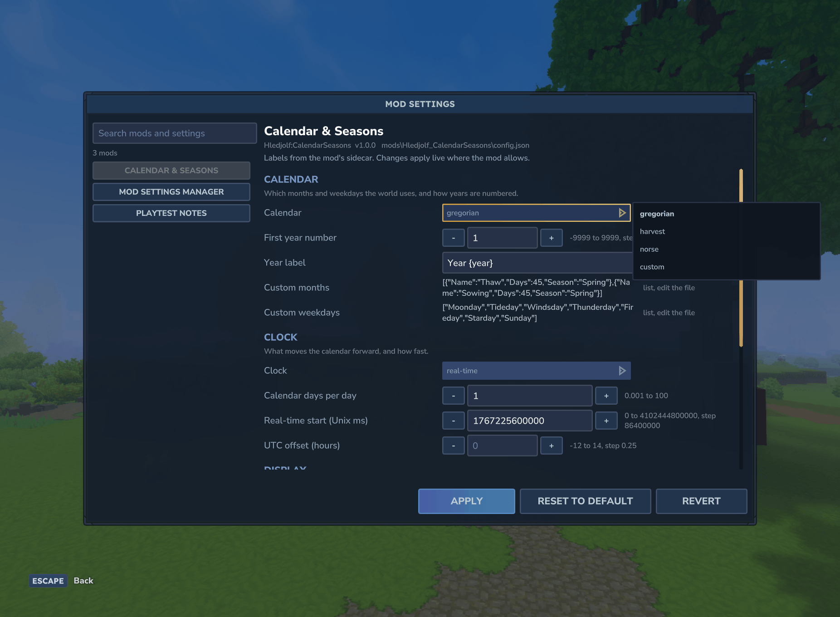Open the Clock real-time dropdown
The image size is (840, 617).
coord(536,371)
